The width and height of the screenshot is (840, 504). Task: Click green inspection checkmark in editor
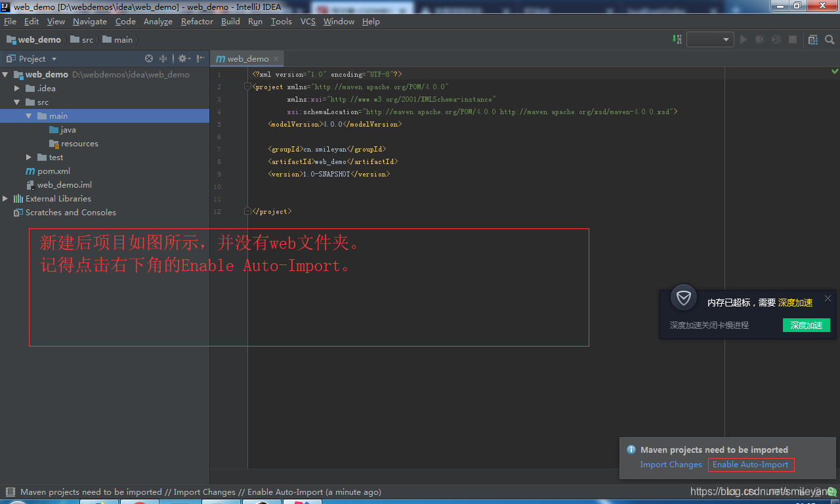(835, 71)
